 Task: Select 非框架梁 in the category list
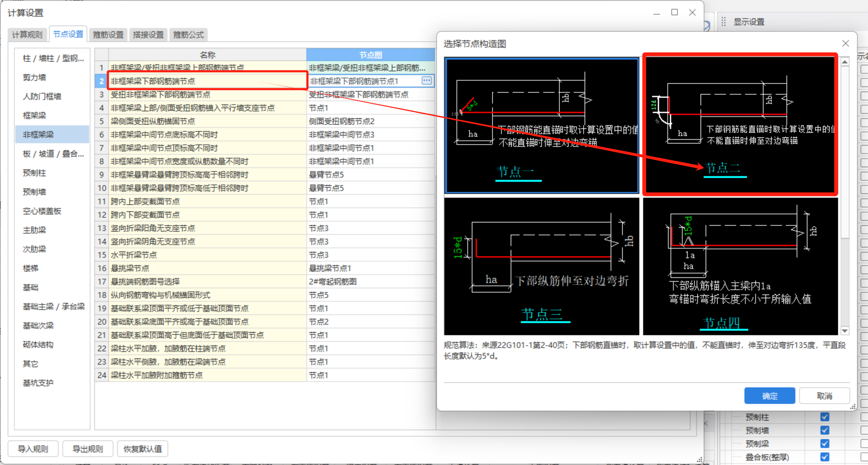[53, 134]
